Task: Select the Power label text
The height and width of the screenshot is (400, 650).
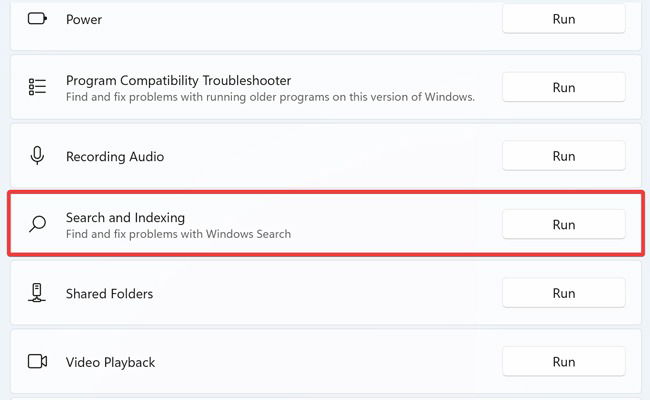Action: pyautogui.click(x=84, y=19)
